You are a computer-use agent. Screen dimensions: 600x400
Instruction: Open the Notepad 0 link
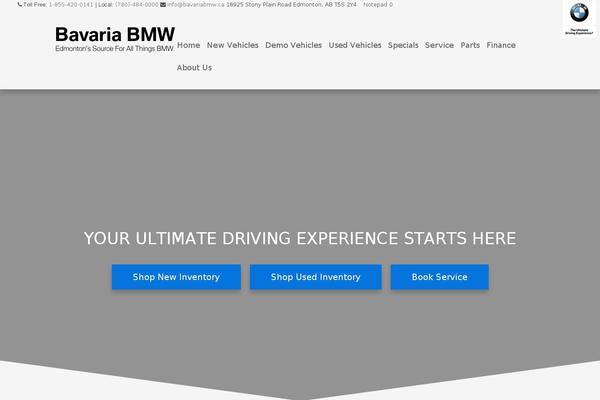pos(378,5)
